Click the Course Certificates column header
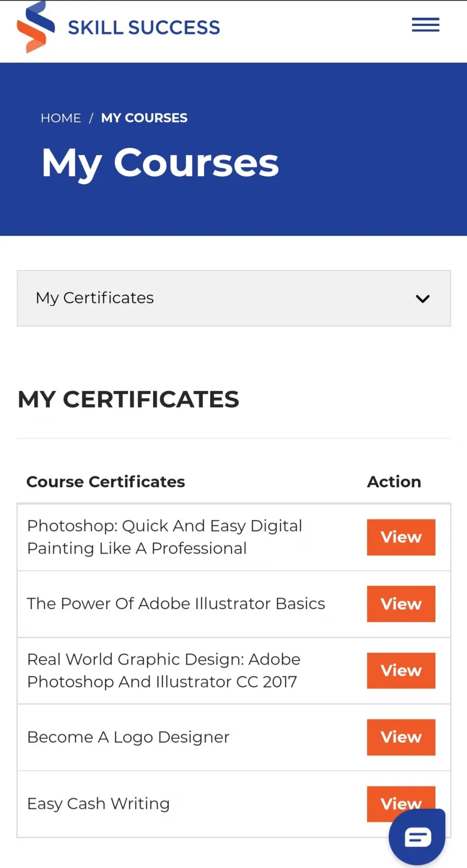This screenshot has height=868, width=467. click(106, 482)
